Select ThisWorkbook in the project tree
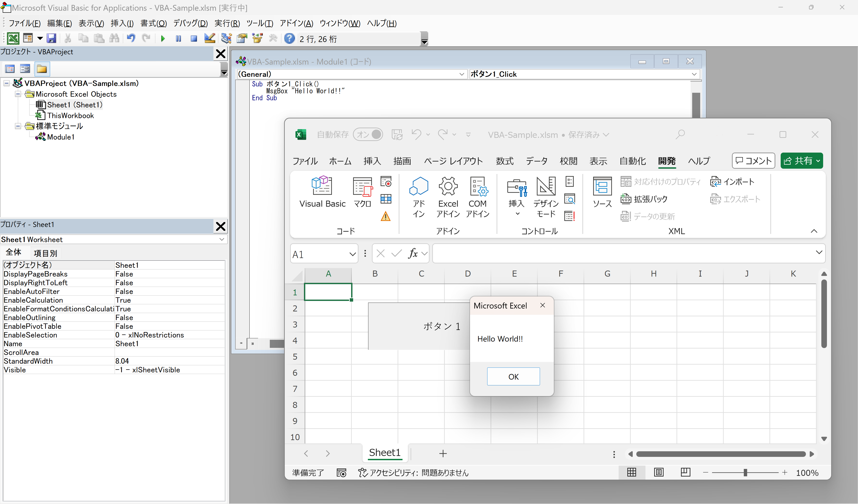The height and width of the screenshot is (504, 858). pos(70,116)
